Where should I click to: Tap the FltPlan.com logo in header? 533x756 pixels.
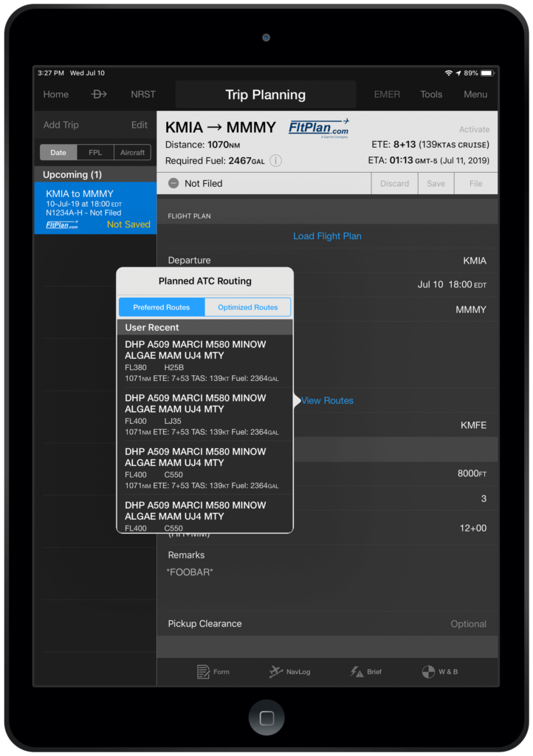(x=319, y=128)
